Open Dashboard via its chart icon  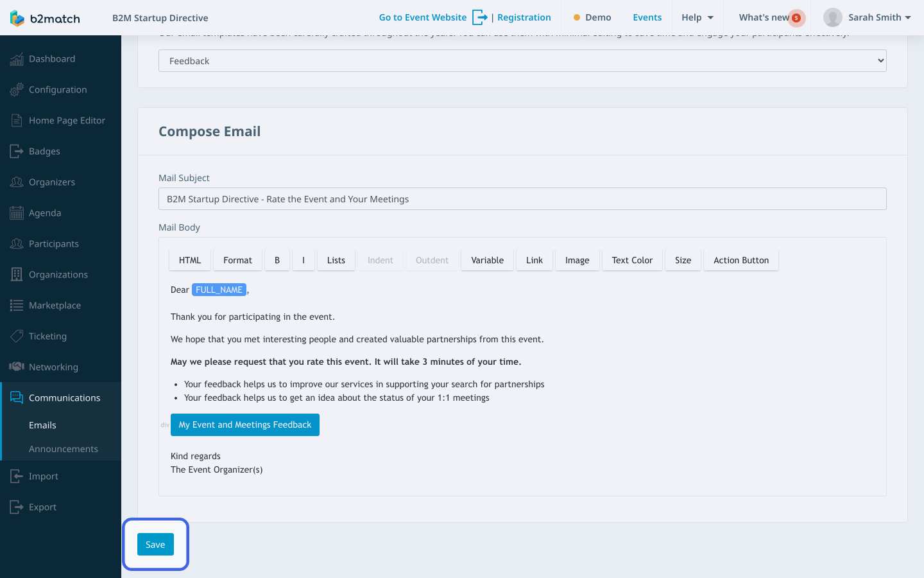17,59
